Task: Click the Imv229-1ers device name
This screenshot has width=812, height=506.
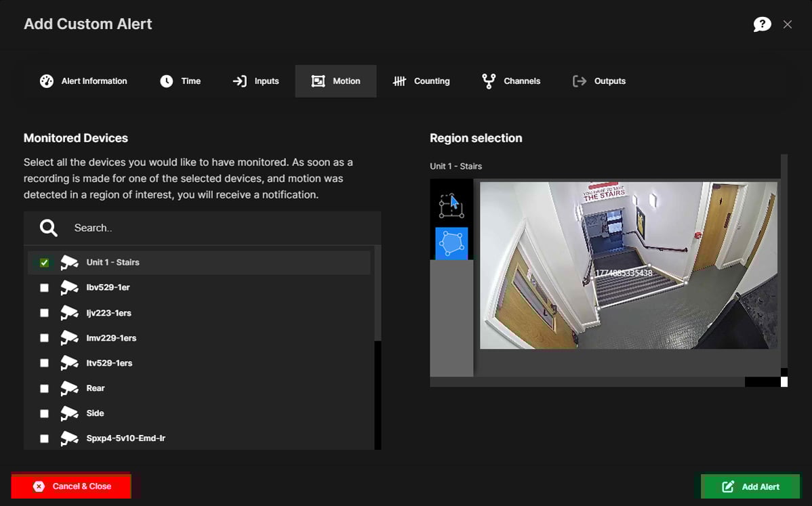Action: point(111,338)
